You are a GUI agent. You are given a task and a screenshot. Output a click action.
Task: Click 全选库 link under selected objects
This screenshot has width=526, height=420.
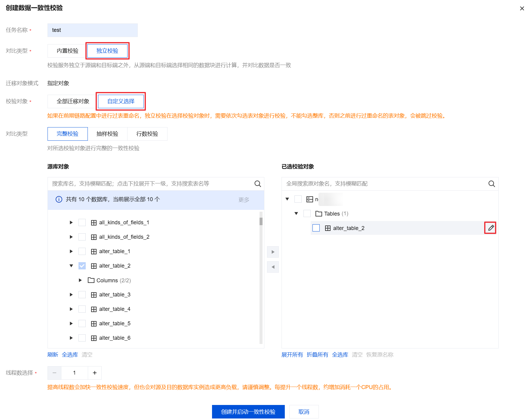[x=340, y=355]
